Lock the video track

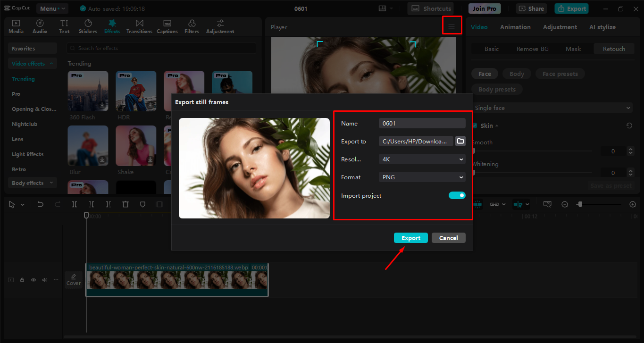pyautogui.click(x=22, y=280)
